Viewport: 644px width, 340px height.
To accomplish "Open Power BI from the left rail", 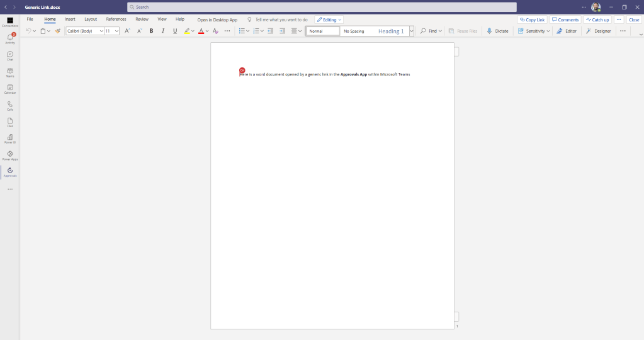I will 10,138.
